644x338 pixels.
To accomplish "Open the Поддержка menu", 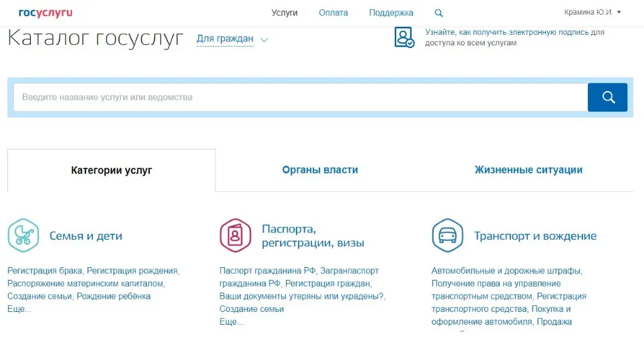I will click(x=391, y=13).
